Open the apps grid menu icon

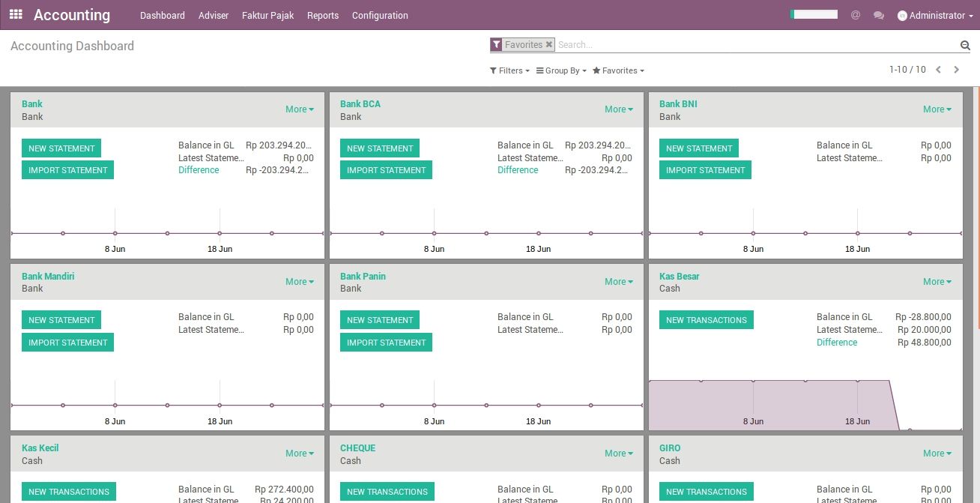tap(16, 14)
